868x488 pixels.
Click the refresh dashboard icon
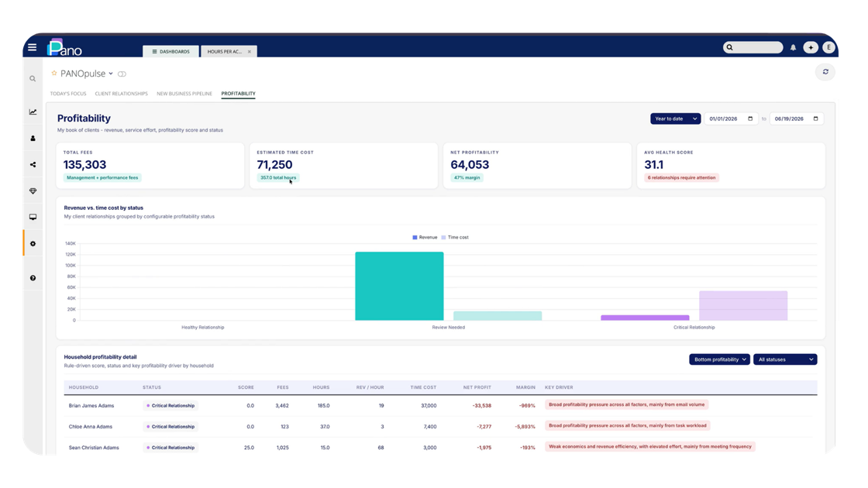825,72
